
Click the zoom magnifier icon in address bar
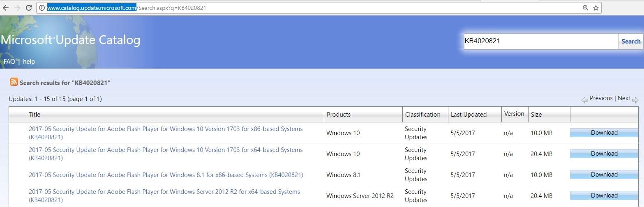click(x=585, y=7)
